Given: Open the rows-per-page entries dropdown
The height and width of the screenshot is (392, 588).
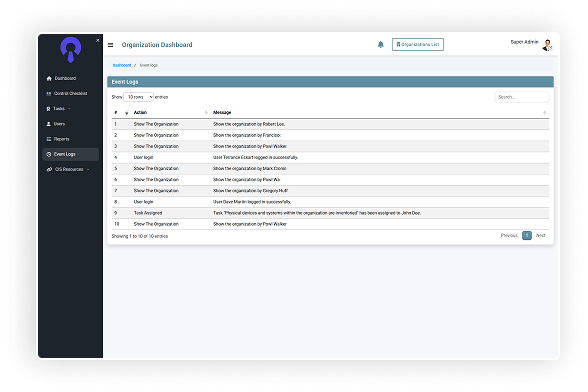Looking at the screenshot, I should [138, 97].
